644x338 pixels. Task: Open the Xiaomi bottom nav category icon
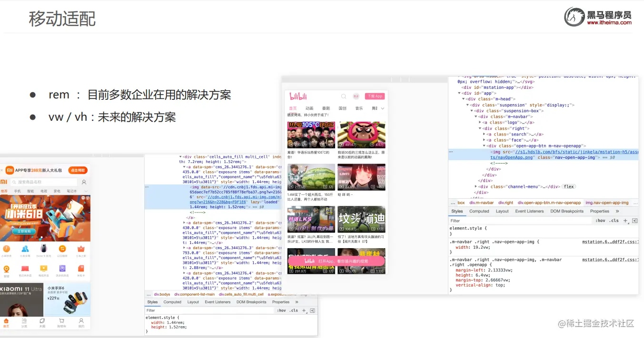(x=24, y=321)
